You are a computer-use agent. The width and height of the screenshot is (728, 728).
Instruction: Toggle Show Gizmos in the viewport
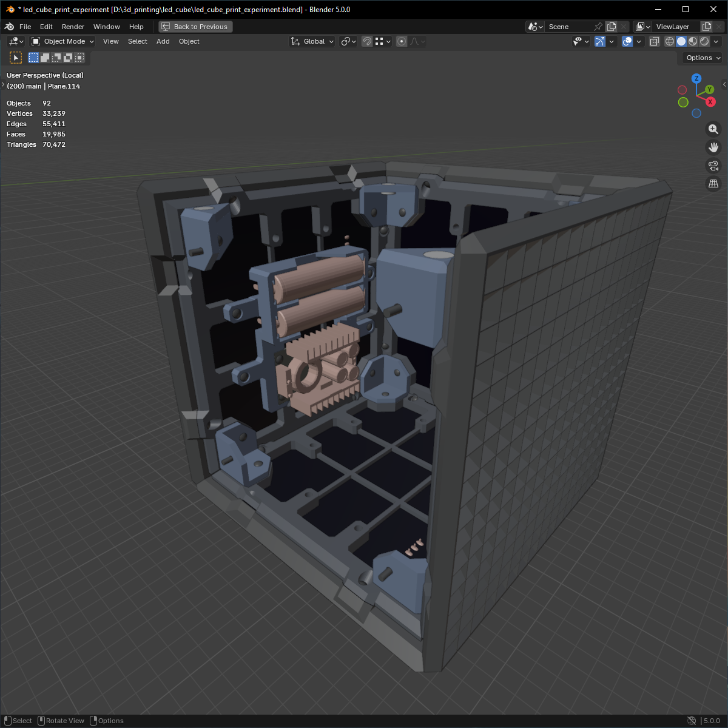click(x=599, y=41)
